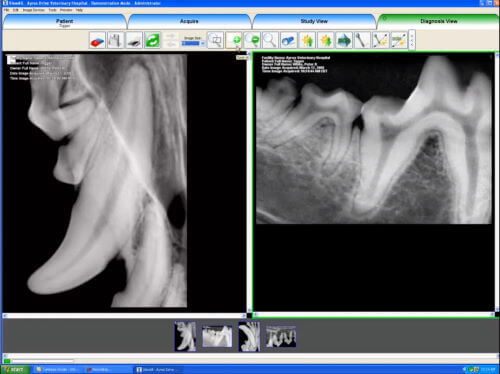The width and height of the screenshot is (500, 374).
Task: Click the left canine x-ray image pane
Action: (x=124, y=182)
